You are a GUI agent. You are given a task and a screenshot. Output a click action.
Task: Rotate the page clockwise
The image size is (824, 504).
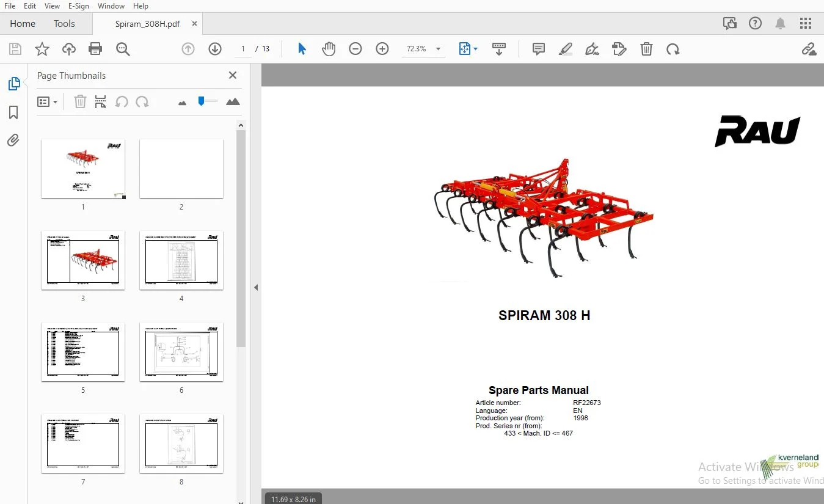coord(673,49)
